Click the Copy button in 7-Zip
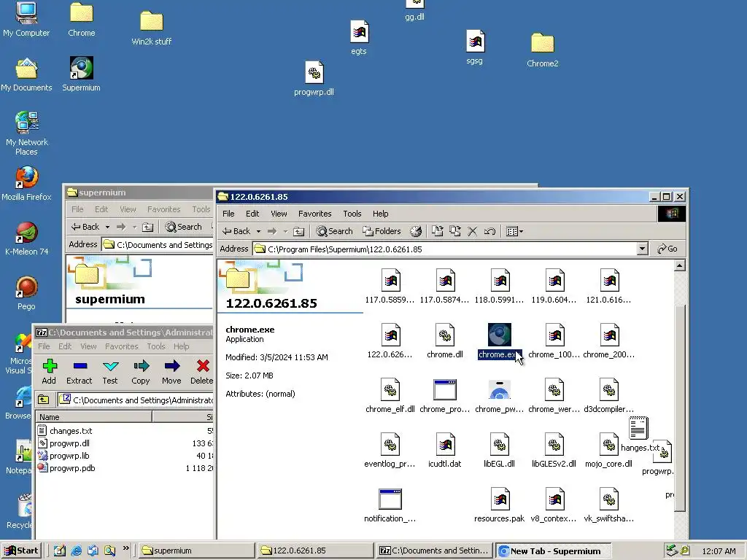Image resolution: width=747 pixels, height=560 pixels. pos(141,372)
